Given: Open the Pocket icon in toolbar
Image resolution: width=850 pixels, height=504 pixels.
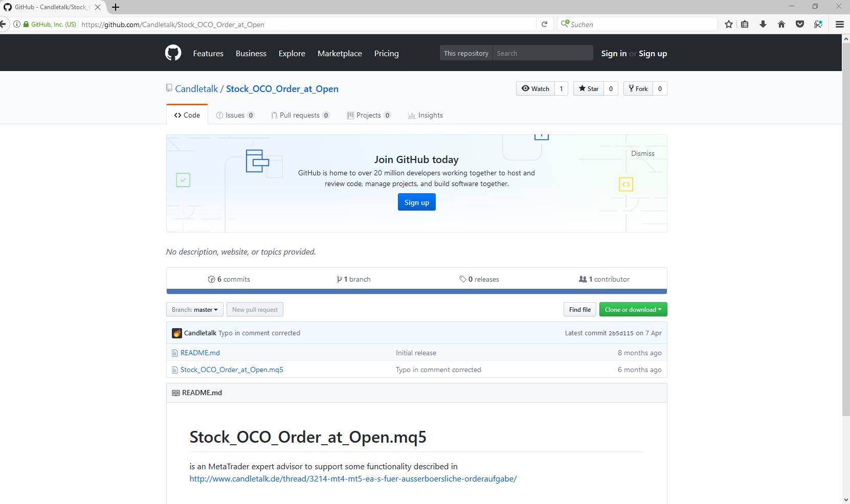Looking at the screenshot, I should tap(799, 24).
